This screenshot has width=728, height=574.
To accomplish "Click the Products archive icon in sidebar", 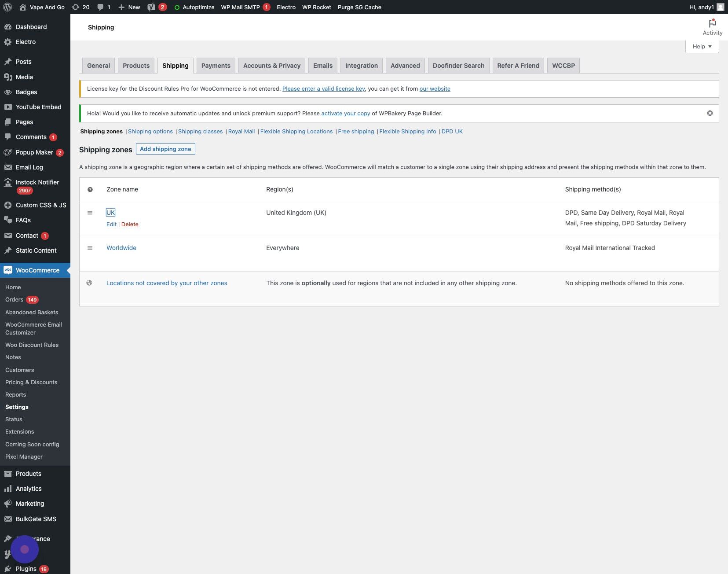I will click(x=8, y=474).
